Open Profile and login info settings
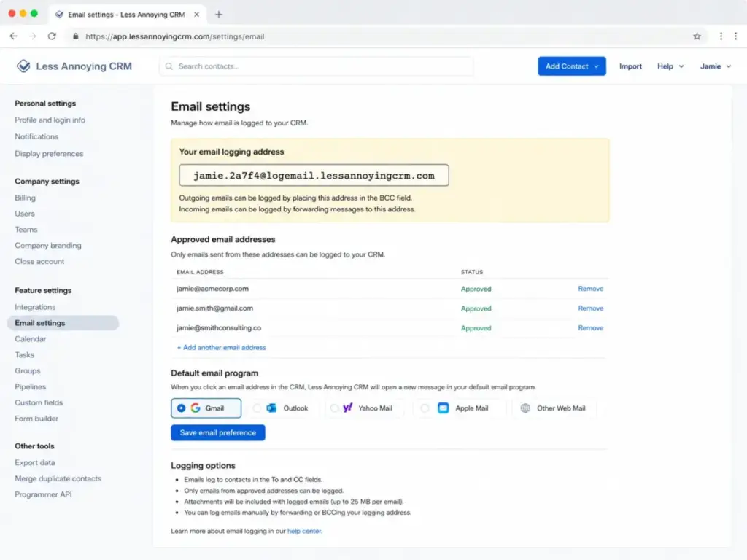 (50, 120)
